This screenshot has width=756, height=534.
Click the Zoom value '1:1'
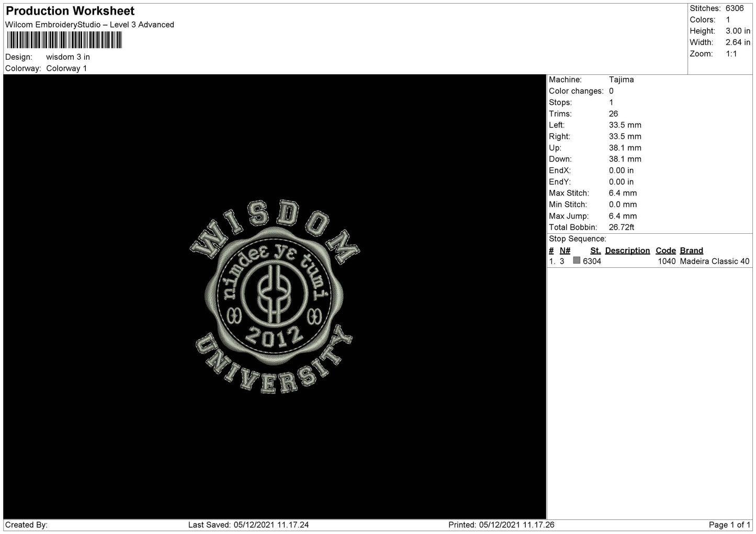(x=731, y=54)
